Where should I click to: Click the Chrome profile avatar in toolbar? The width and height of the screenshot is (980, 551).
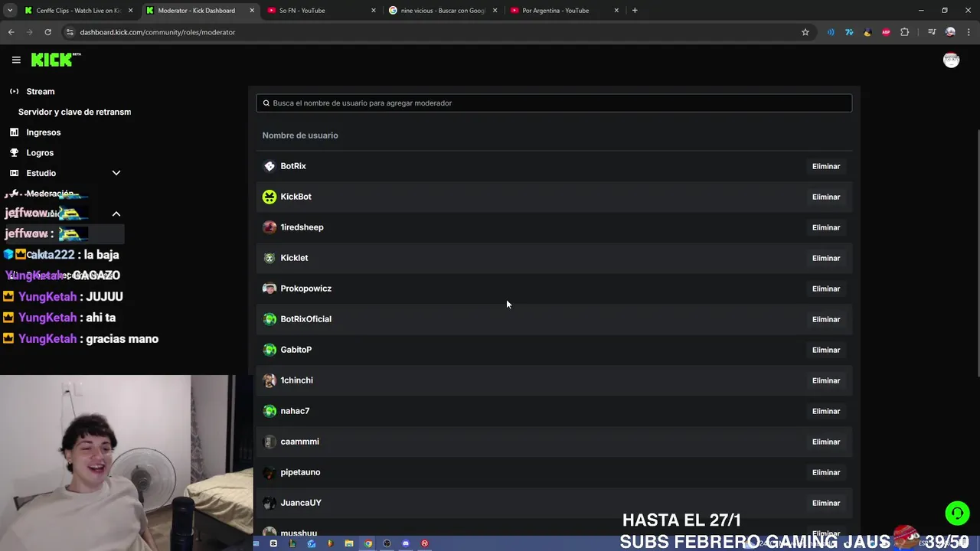950,32
